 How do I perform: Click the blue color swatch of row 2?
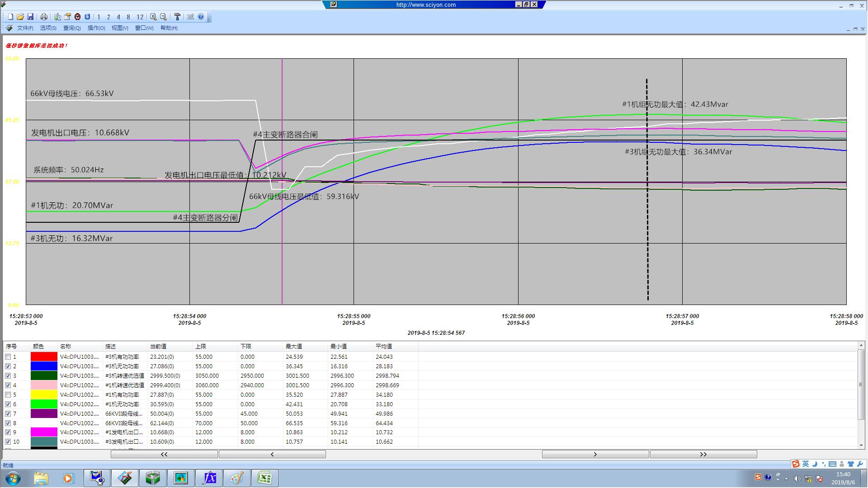pos(44,366)
